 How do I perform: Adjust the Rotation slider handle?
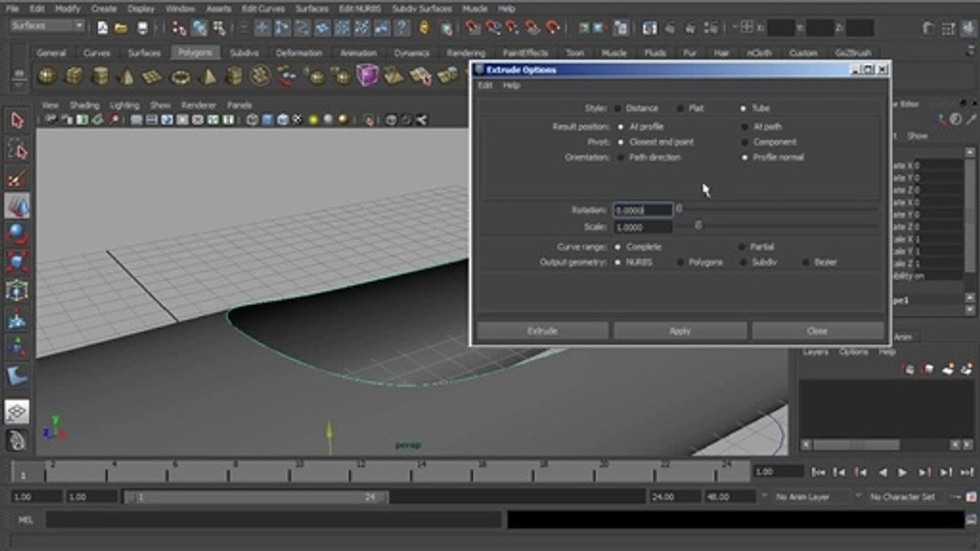(x=678, y=209)
